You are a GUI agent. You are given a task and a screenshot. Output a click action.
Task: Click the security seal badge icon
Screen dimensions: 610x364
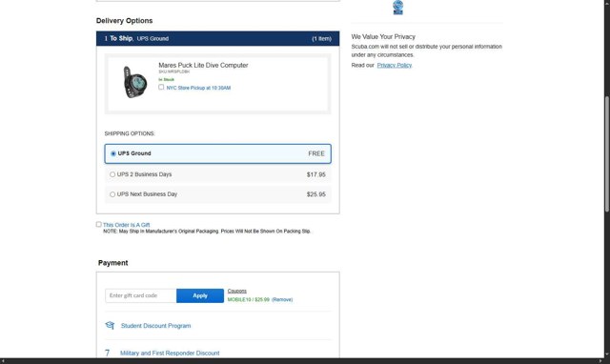(x=397, y=8)
